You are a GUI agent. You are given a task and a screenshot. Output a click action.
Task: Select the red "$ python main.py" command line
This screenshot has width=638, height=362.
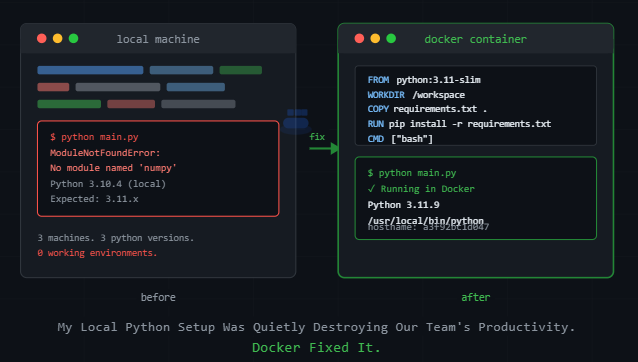tap(94, 137)
